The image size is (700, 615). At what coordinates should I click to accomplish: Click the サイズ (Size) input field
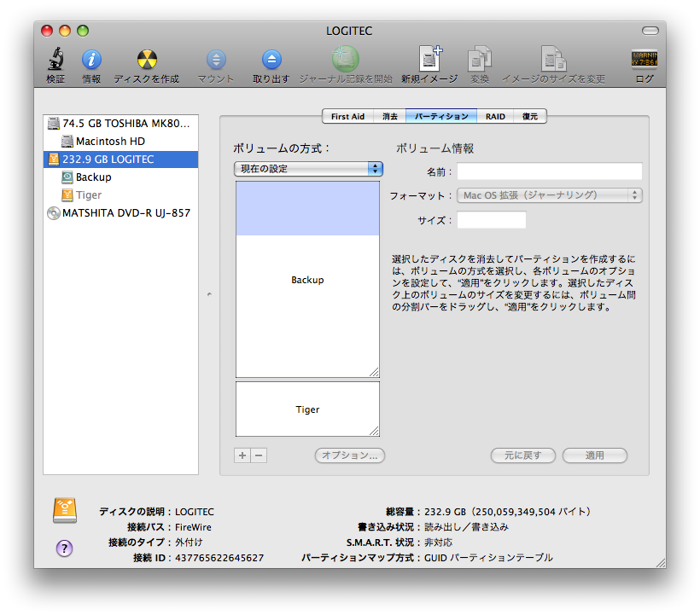(x=492, y=220)
